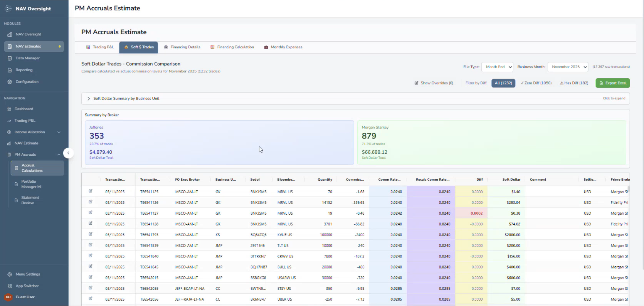
Task: Open the App Switcher
Action: 27,286
